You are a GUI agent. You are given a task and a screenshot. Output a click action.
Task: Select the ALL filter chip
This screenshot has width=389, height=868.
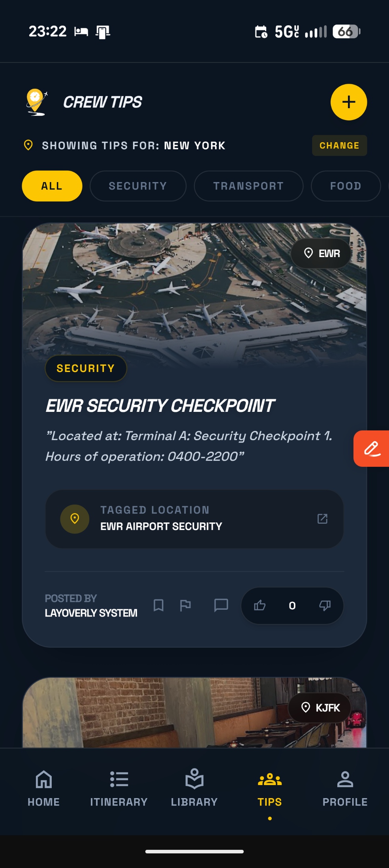(x=51, y=186)
